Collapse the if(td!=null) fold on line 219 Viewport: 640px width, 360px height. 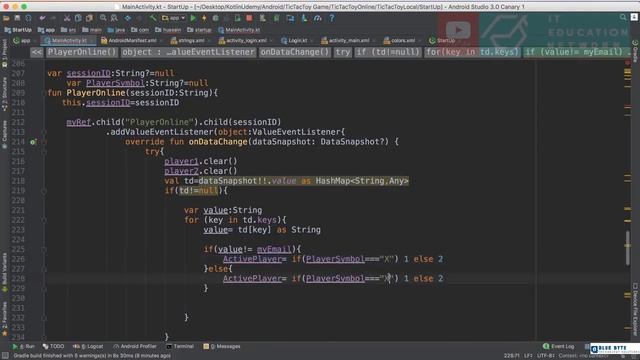(44, 191)
